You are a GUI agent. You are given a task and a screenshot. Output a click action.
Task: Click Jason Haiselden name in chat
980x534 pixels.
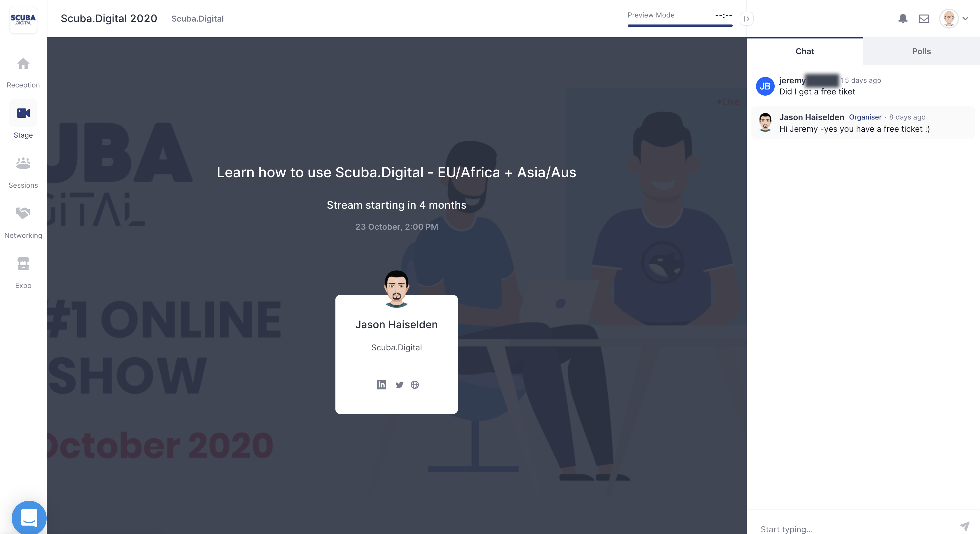pos(811,117)
